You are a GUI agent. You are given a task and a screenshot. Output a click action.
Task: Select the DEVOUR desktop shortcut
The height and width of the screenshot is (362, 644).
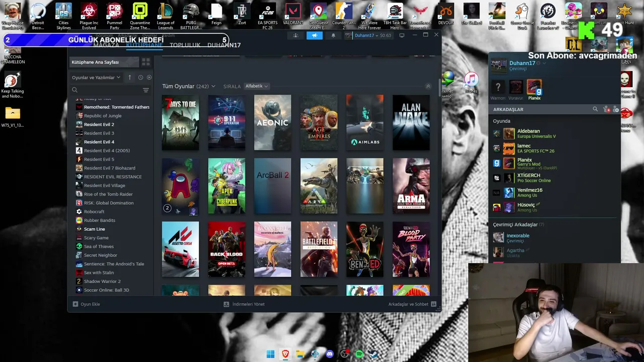click(446, 15)
